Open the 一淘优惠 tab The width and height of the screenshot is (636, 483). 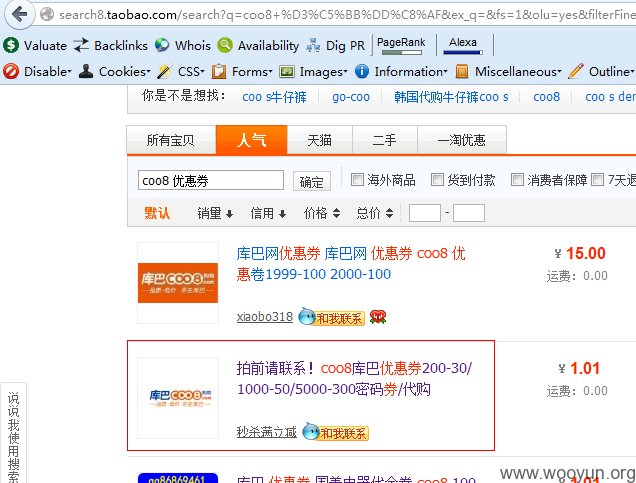(x=462, y=140)
